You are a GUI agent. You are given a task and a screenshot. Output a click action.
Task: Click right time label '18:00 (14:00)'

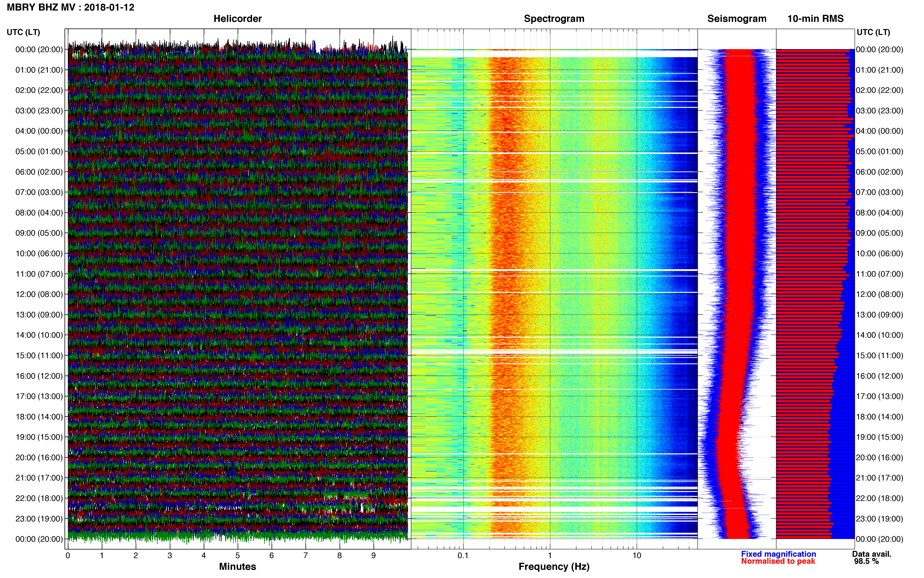coord(880,417)
